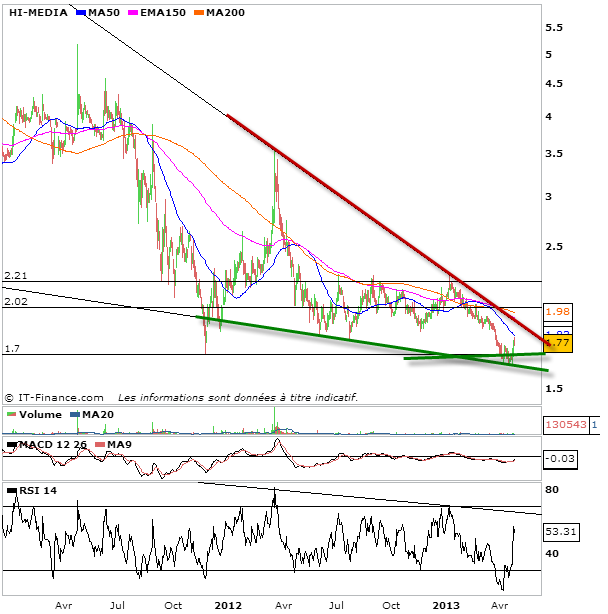Click the 2013 year label on time axis
The width and height of the screenshot is (608, 614).
tap(446, 604)
